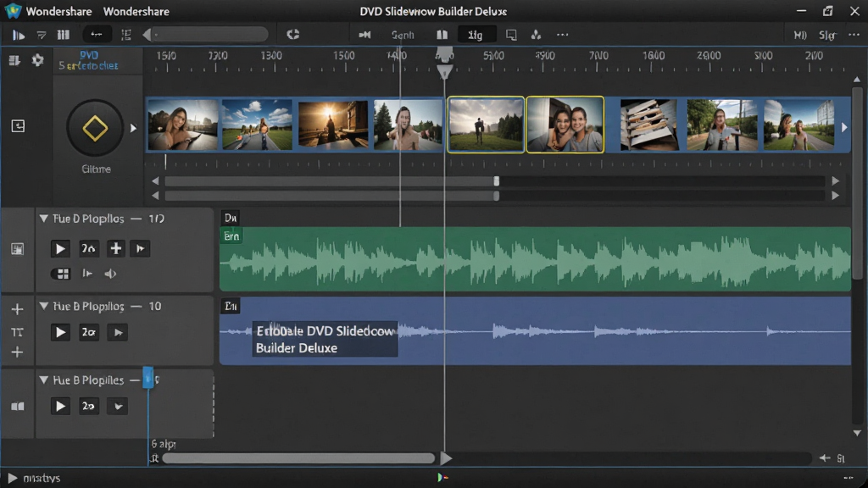Toggle the 2α button on the first track

click(x=88, y=248)
